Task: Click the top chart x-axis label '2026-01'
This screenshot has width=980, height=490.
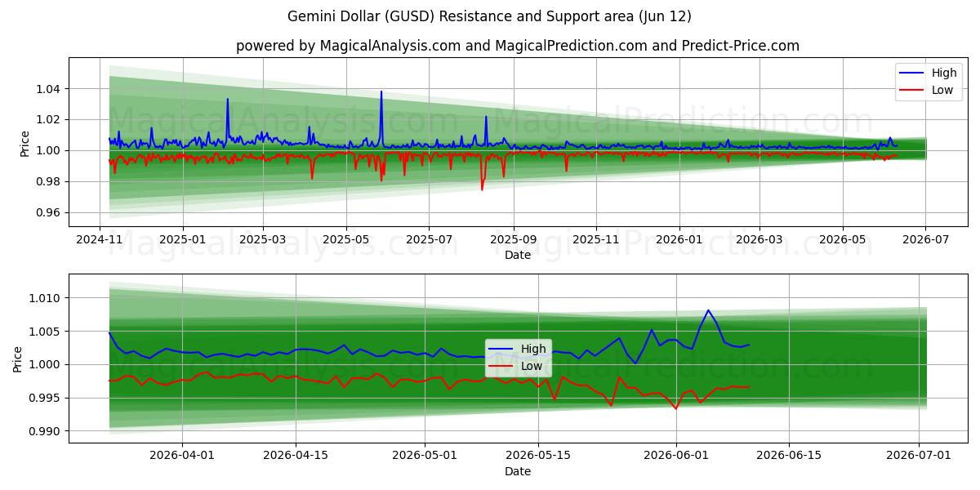Action: (679, 240)
